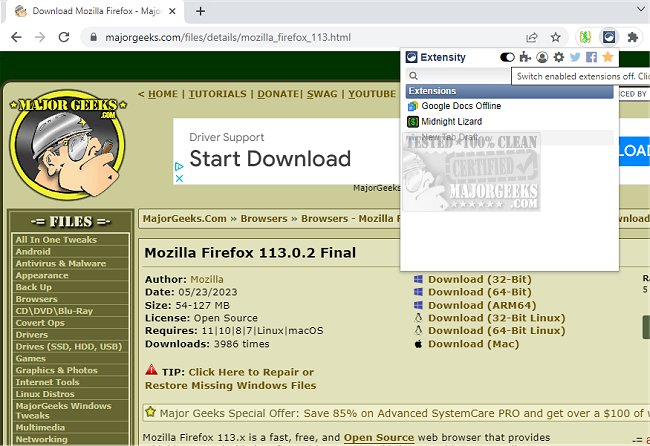Download the 64-Bit Windows version
650x446 pixels.
pos(480,292)
